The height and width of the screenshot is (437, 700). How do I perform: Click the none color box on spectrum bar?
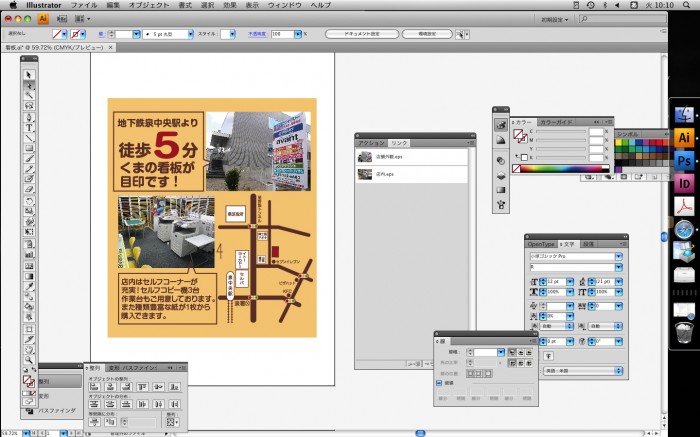(x=517, y=169)
